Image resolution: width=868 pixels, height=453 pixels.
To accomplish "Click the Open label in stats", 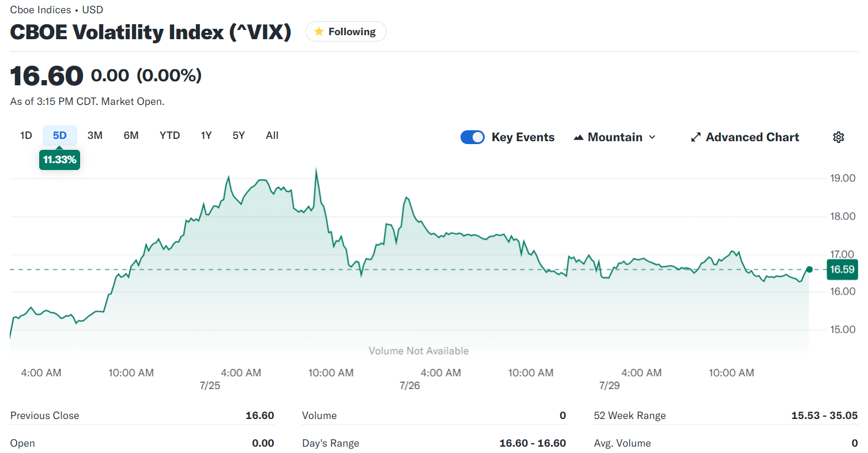I will coord(22,443).
